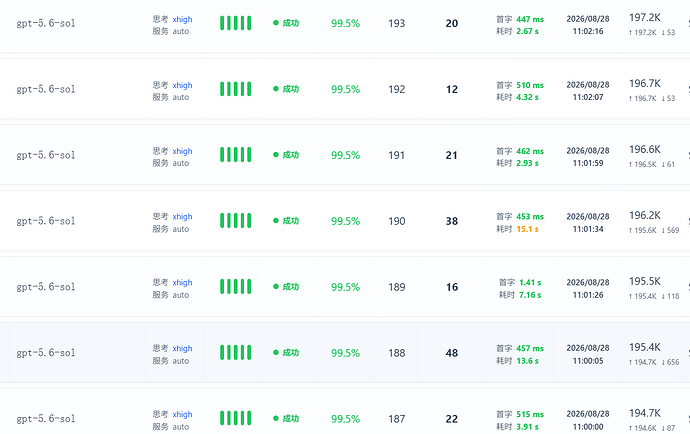This screenshot has height=434, width=690.
Task: Click the five-bar signal indicator in row 193
Action: click(235, 23)
